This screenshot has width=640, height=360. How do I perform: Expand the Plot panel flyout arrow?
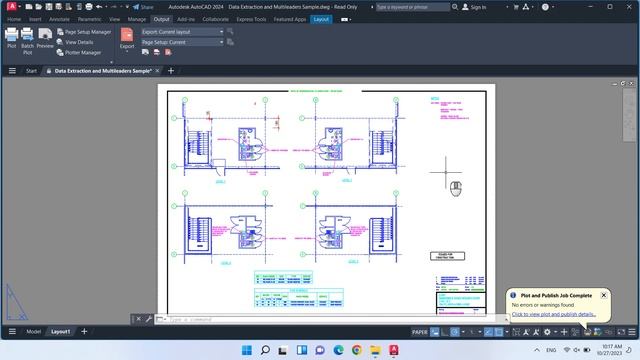click(111, 62)
